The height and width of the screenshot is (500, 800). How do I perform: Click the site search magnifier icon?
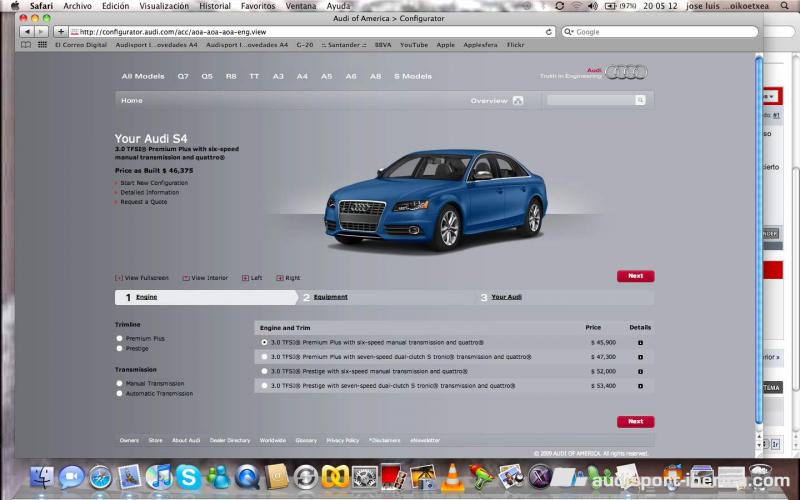(640, 100)
